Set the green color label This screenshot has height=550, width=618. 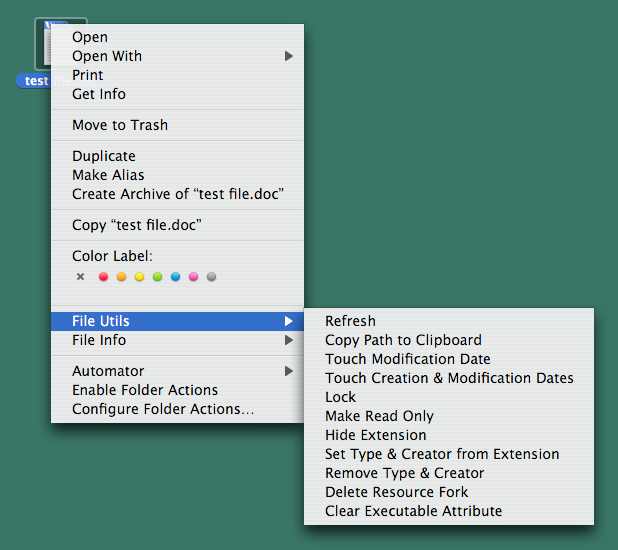(x=157, y=277)
